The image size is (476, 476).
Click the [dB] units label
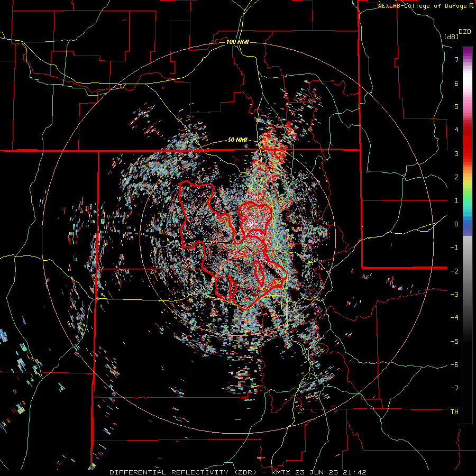452,37
